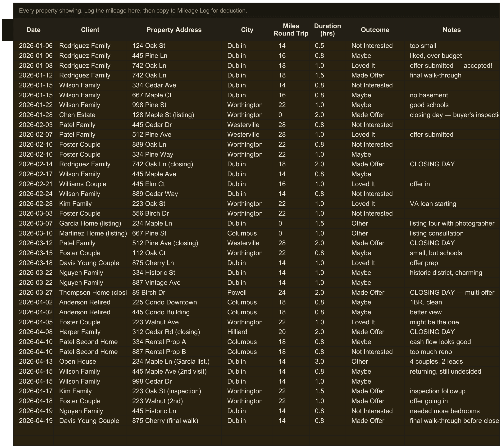
Task: Click 'CLOSING DAY — multi-offer' note
Action: pyautogui.click(x=452, y=292)
